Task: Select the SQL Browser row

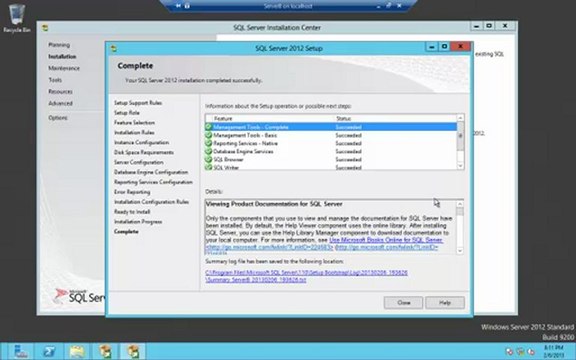Action: (x=331, y=159)
